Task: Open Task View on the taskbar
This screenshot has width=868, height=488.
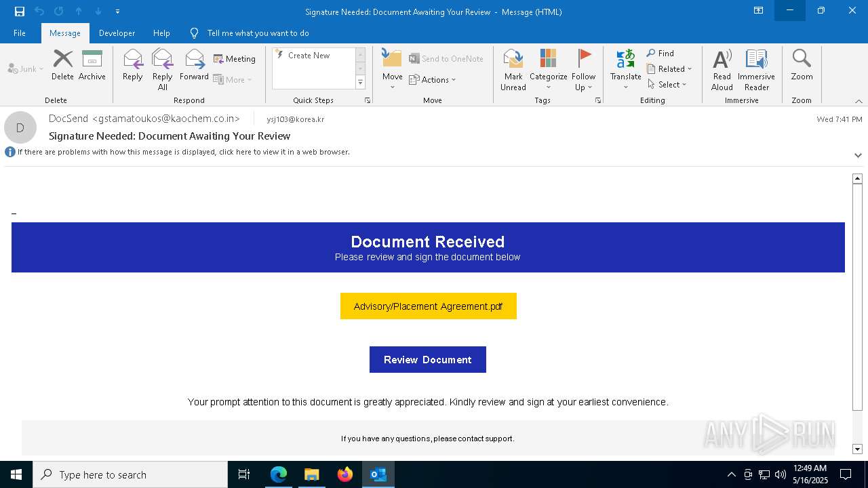Action: click(244, 474)
